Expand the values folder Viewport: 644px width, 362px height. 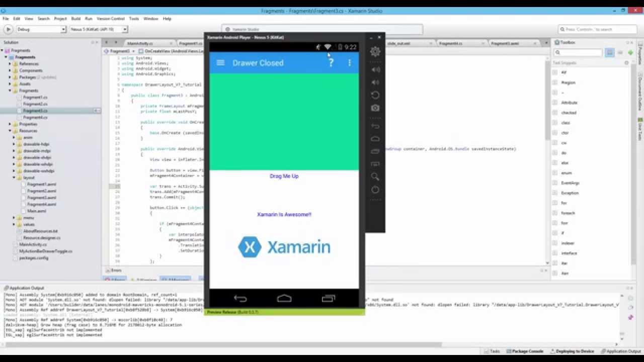click(14, 224)
